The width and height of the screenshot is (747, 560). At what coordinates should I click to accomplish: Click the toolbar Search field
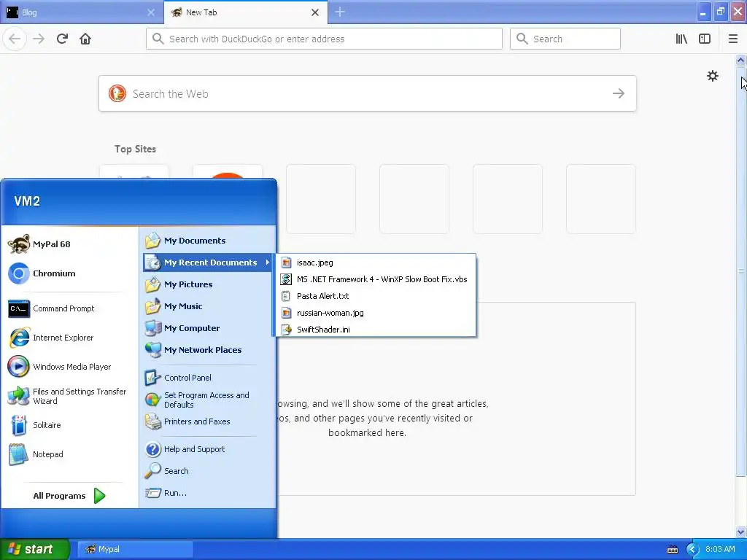pyautogui.click(x=565, y=39)
